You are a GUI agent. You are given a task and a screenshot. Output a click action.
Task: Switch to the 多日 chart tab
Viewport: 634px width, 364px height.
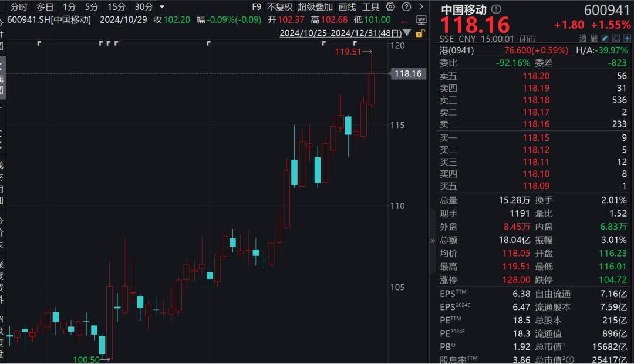pyautogui.click(x=45, y=7)
